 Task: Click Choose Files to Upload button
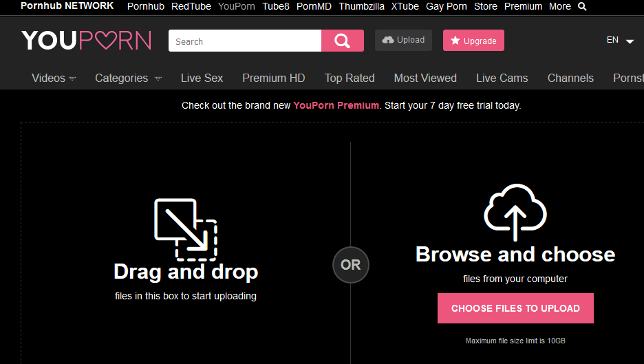tap(515, 308)
